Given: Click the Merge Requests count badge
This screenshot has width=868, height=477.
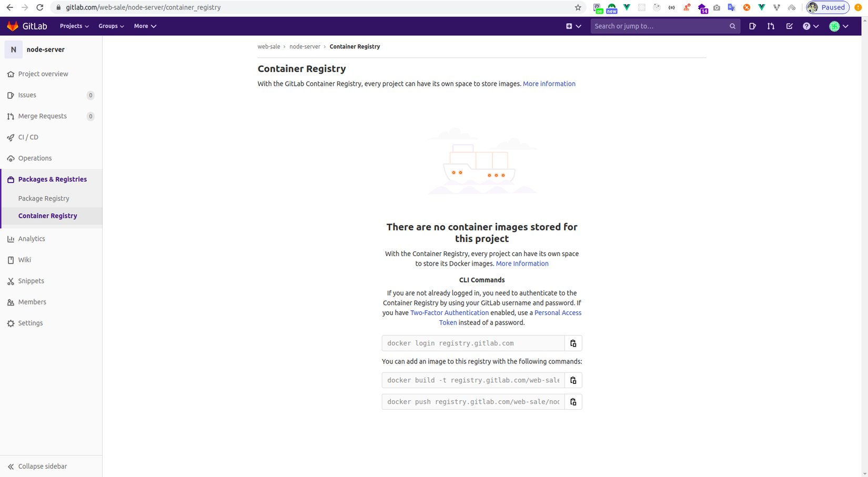Looking at the screenshot, I should pyautogui.click(x=90, y=116).
